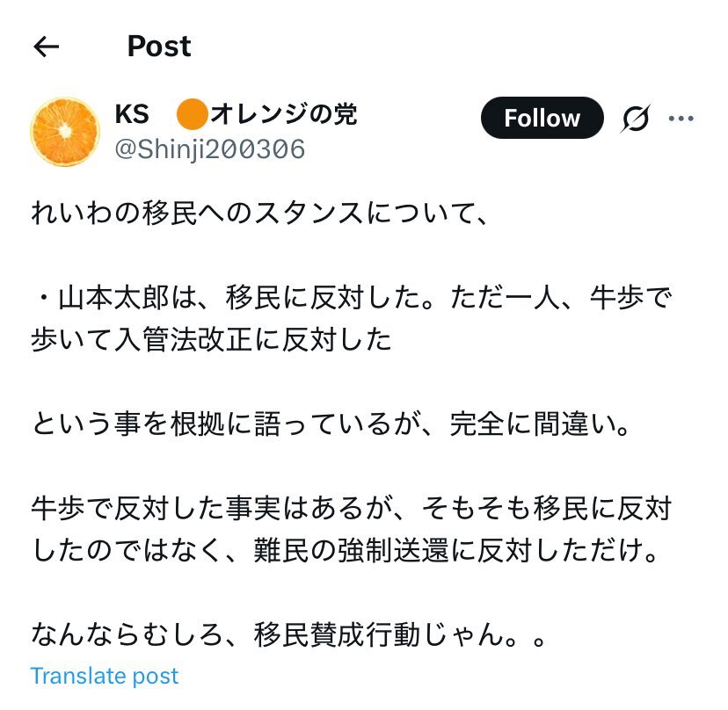Image resolution: width=728 pixels, height=710 pixels.
Task: Click the line mentioning 難民の強制送還
Action: [346, 550]
